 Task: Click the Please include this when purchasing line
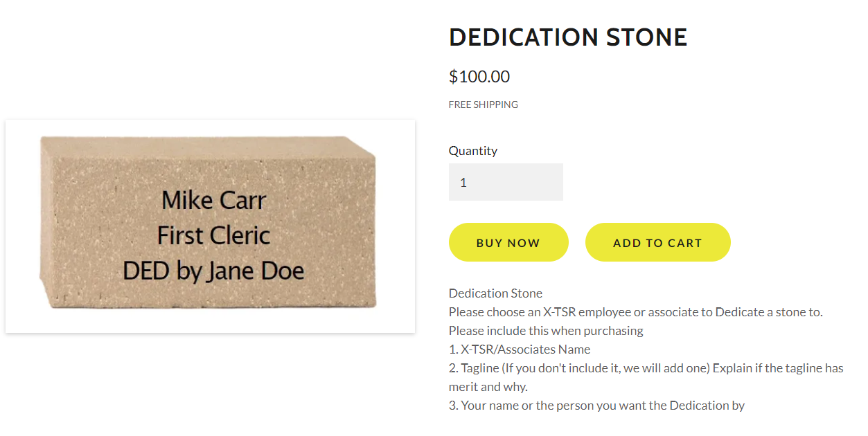(x=546, y=331)
